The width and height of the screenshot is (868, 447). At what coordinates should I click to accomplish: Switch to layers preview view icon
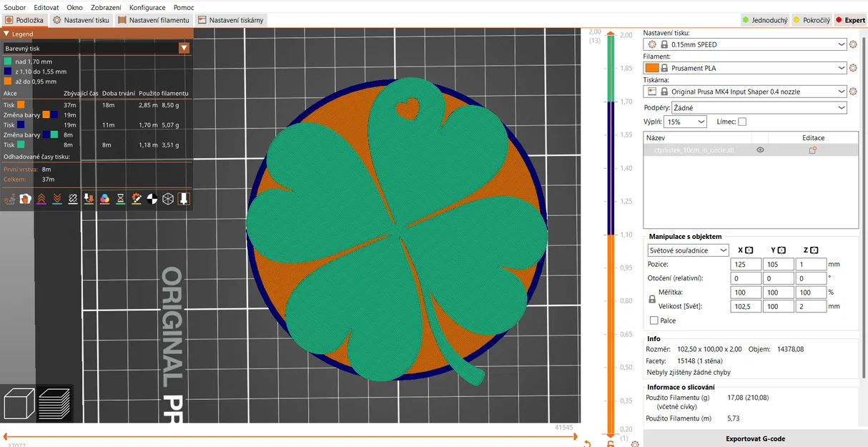54,403
